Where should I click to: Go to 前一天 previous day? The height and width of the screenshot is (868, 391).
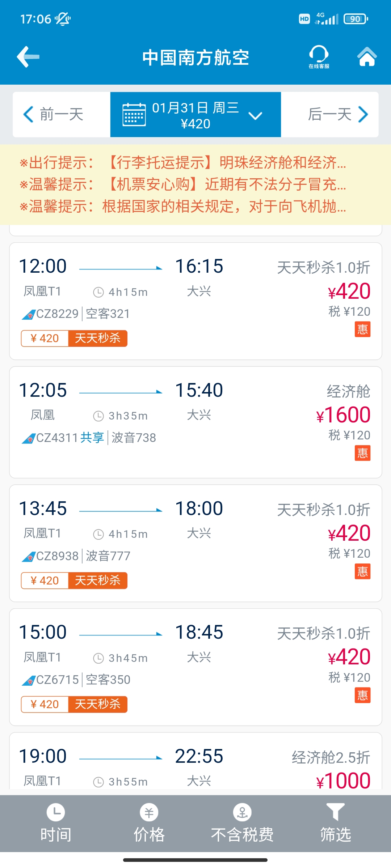54,114
